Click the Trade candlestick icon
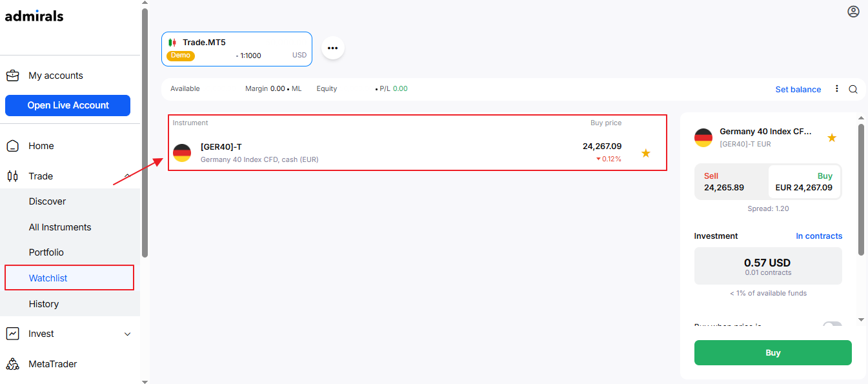This screenshot has width=868, height=384. pyautogui.click(x=12, y=176)
